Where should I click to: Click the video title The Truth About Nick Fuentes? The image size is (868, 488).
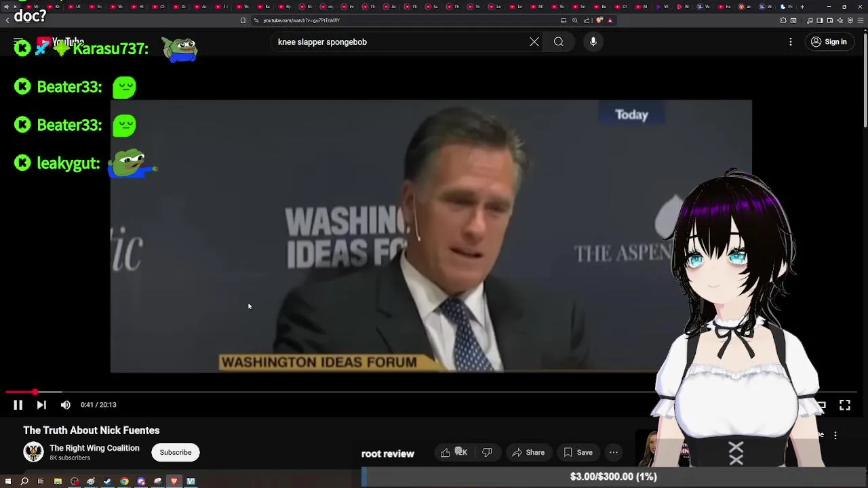pyautogui.click(x=92, y=430)
